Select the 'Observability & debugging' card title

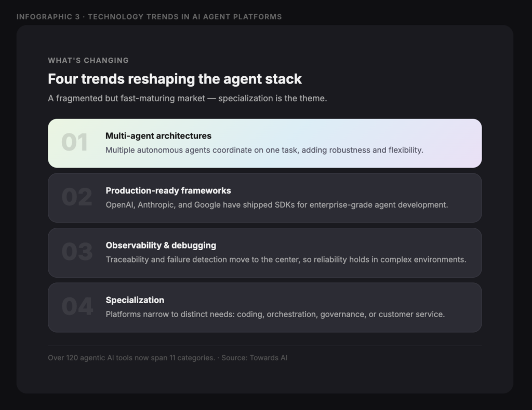[x=161, y=245]
